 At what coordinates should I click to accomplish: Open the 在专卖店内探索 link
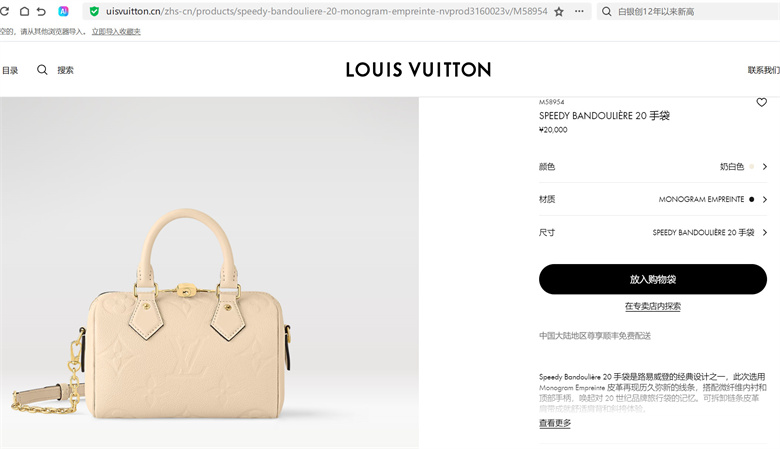click(653, 306)
